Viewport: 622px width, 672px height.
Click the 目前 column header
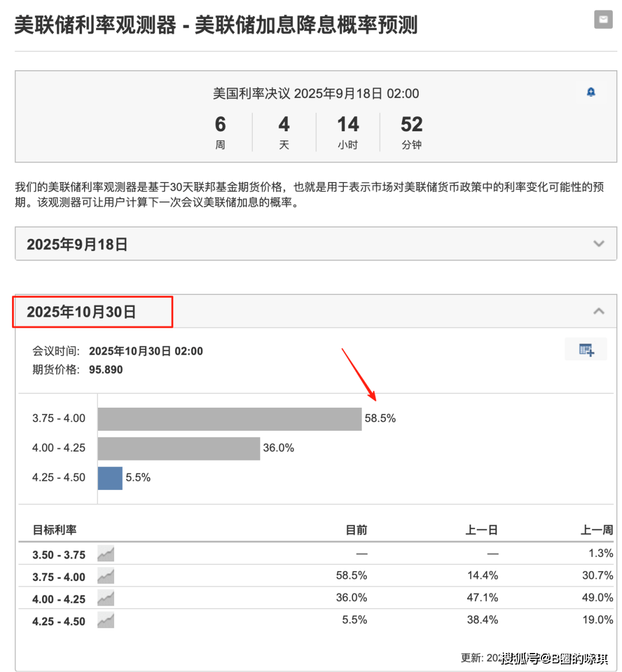[356, 530]
